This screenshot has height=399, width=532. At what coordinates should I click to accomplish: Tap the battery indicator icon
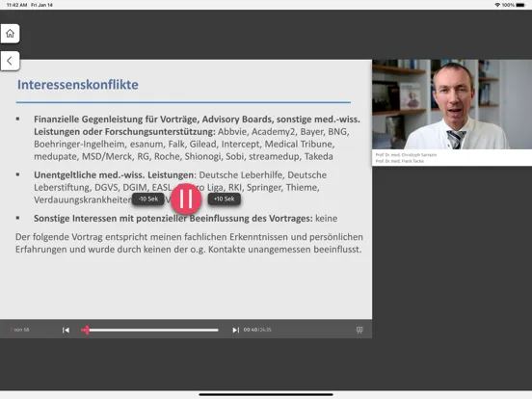(520, 5)
